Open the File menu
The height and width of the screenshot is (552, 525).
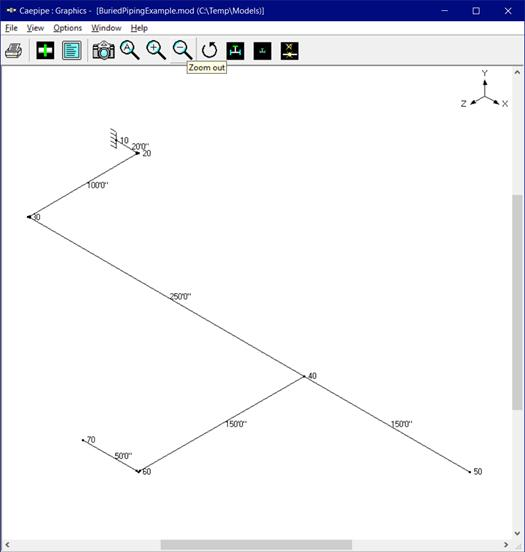coord(11,28)
